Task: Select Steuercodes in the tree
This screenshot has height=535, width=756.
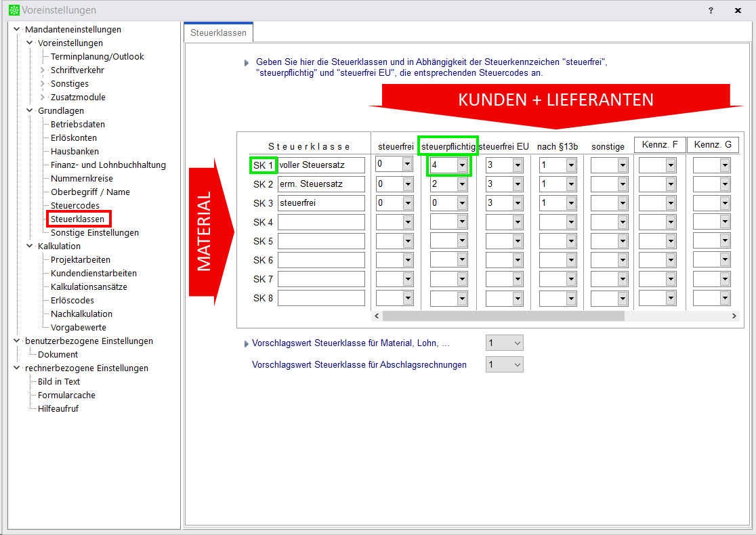Action: (75, 206)
